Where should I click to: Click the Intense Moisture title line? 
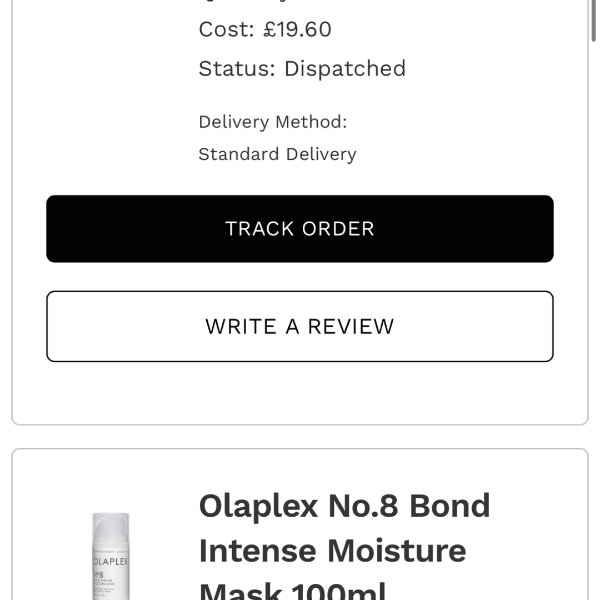click(332, 551)
